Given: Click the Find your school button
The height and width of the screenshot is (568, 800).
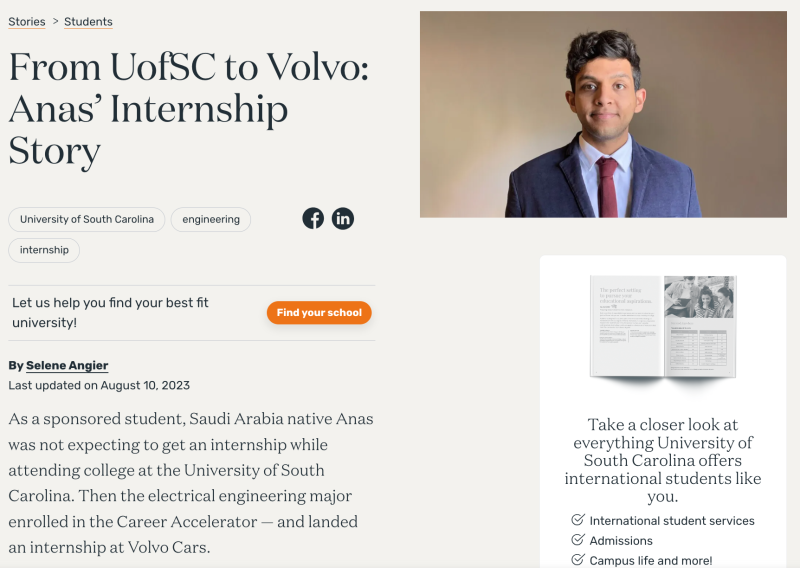Looking at the screenshot, I should [319, 312].
